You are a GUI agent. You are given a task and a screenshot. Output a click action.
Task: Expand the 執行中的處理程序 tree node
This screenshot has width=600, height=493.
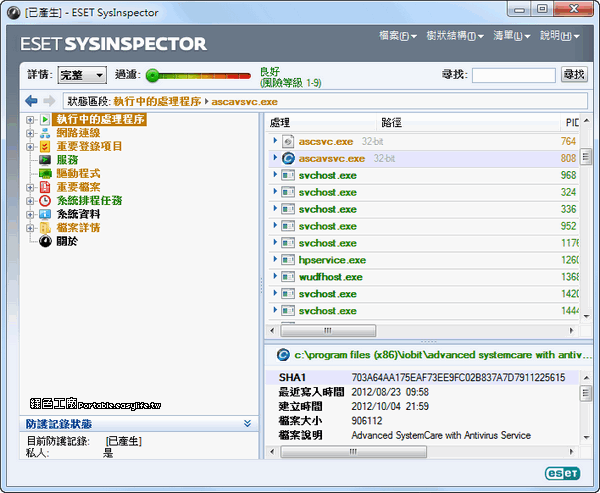(30, 120)
